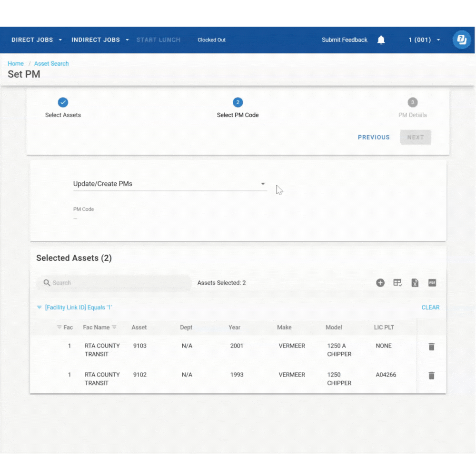Click the notification bell icon
The height and width of the screenshot is (476, 476).
click(381, 40)
